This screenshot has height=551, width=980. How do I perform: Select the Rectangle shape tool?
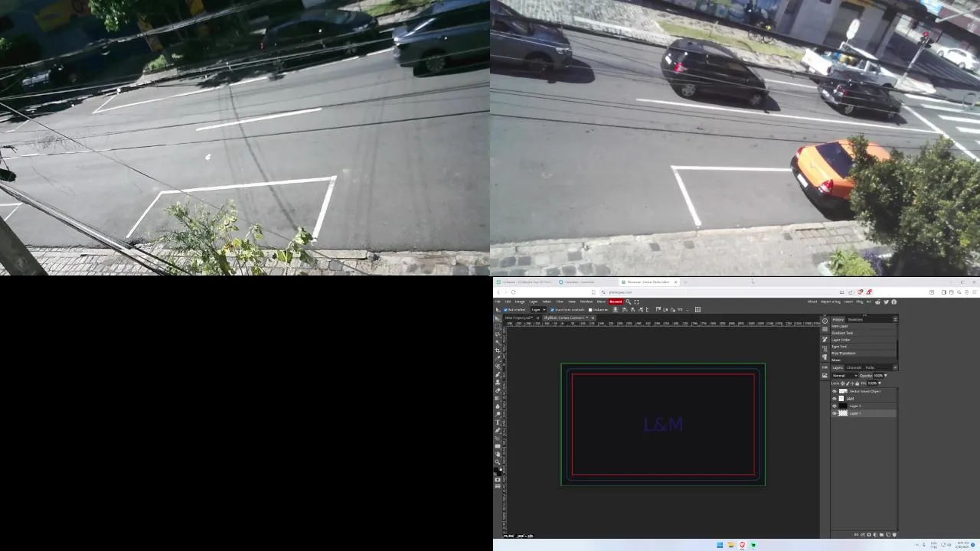tap(498, 446)
